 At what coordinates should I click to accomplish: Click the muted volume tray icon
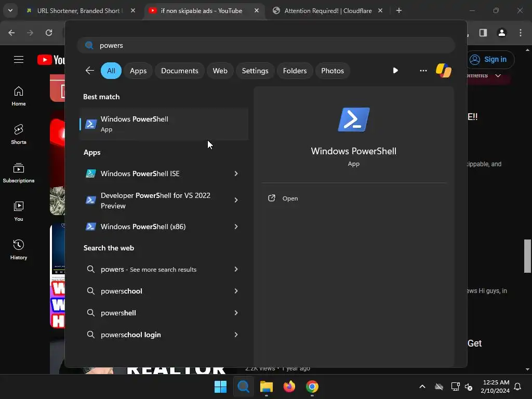[x=469, y=387]
